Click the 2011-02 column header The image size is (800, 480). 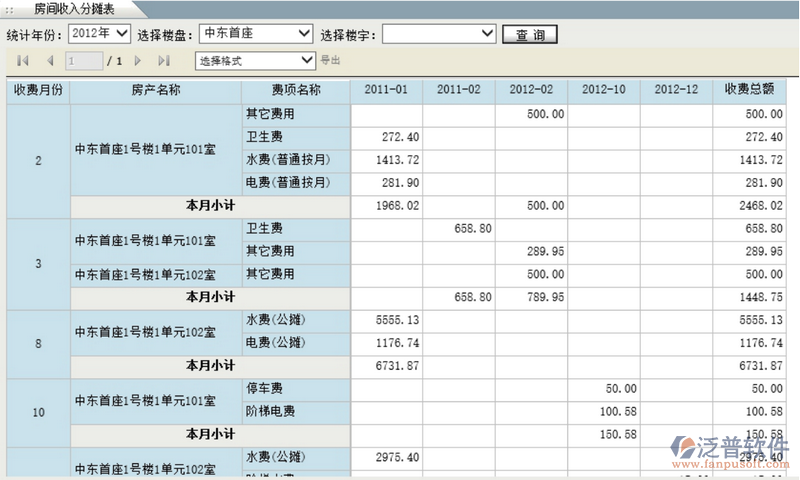[x=459, y=90]
